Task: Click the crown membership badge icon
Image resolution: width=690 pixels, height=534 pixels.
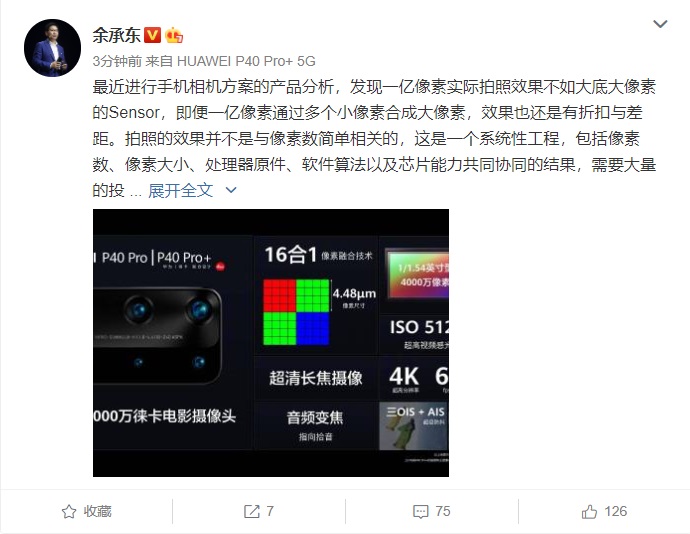Action: [174, 35]
